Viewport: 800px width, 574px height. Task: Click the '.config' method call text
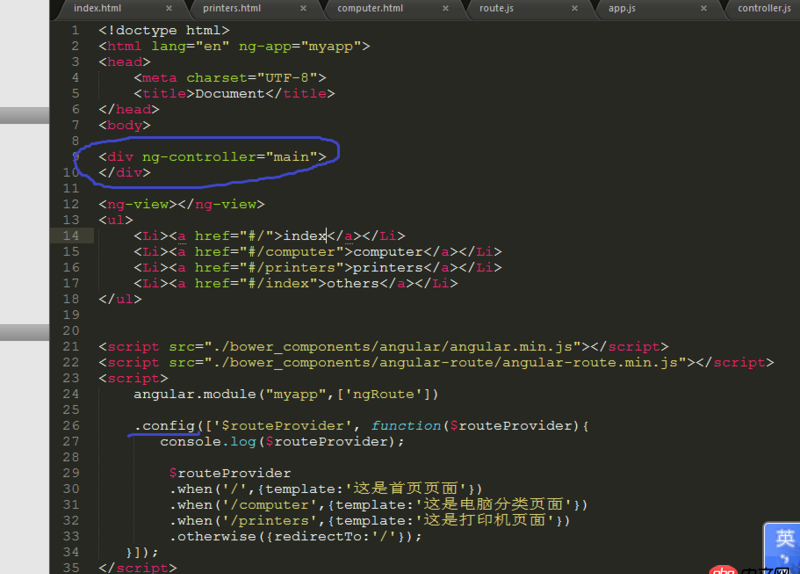tap(165, 426)
